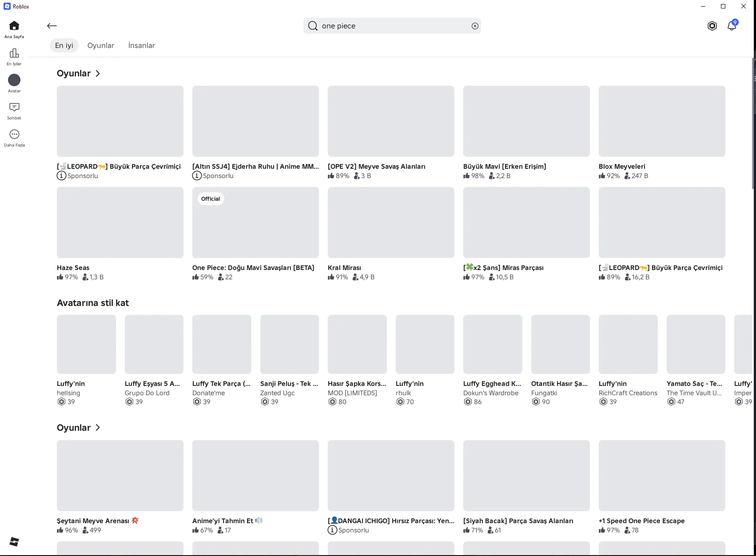Open Şeytani Meyve Arenası game thumbnail
The width and height of the screenshot is (756, 556).
click(x=120, y=476)
